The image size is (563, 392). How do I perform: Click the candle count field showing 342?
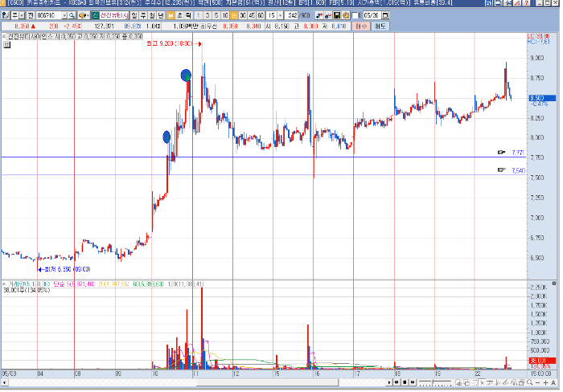point(293,15)
